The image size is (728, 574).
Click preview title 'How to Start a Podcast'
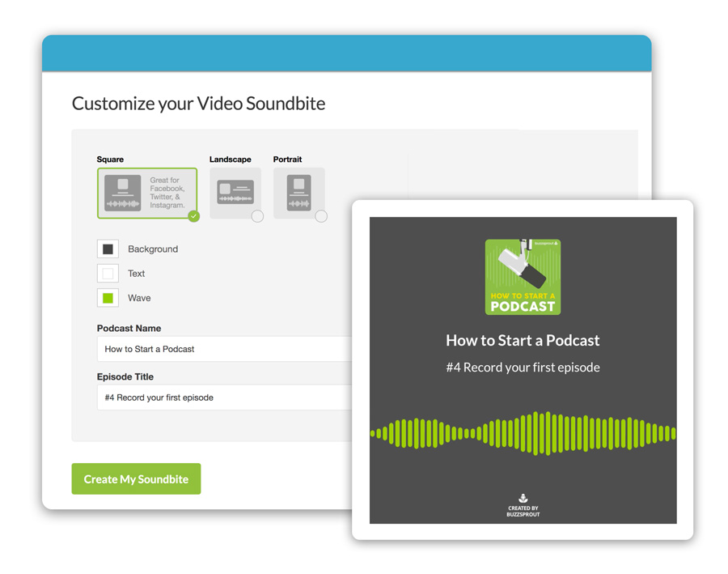tap(523, 340)
